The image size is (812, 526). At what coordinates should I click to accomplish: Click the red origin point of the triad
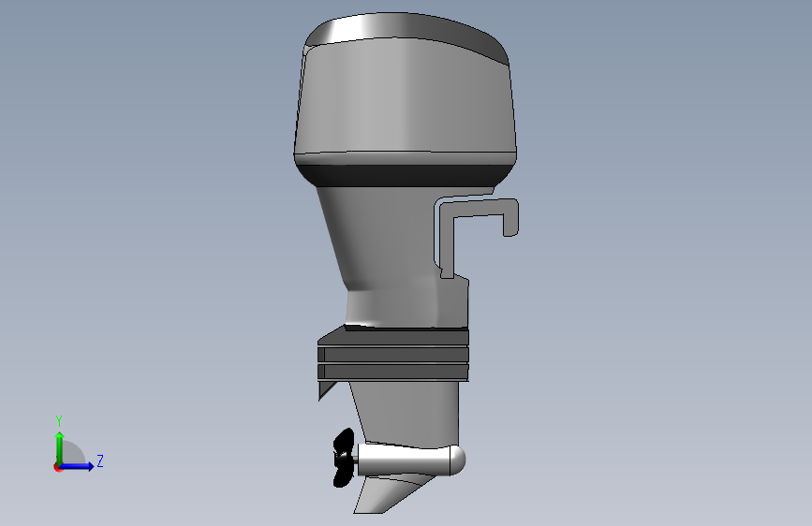pos(57,467)
